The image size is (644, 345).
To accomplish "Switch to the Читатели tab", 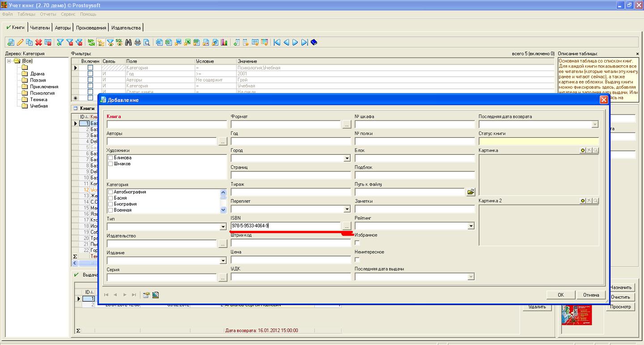I will 40,28.
